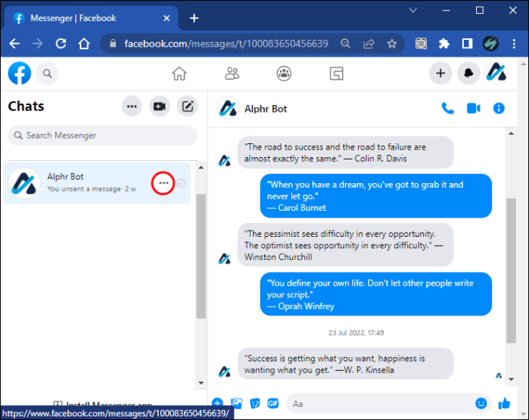Screen dimensions: 529x420
Task: Start video call with Alphr Bot
Action: pos(473,109)
